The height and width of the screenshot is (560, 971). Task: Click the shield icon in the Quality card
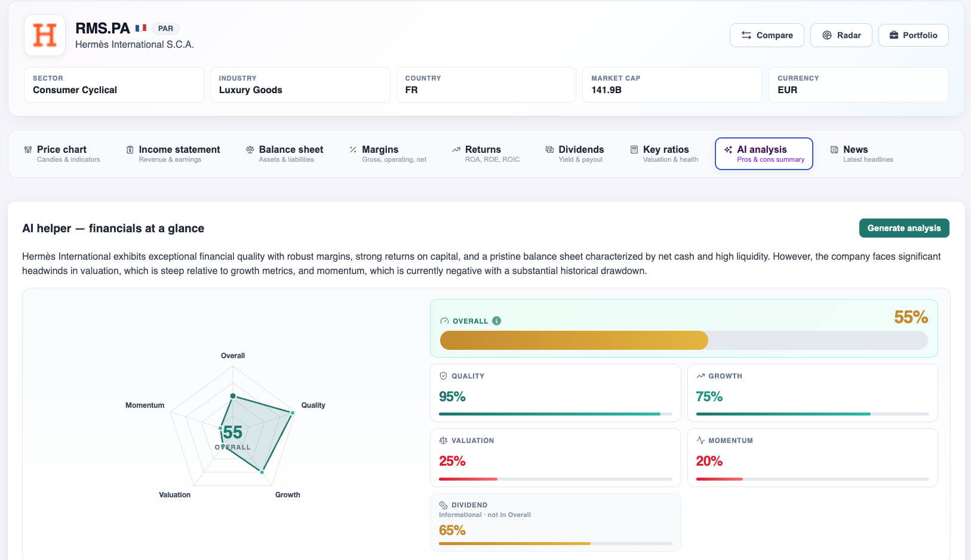click(443, 376)
